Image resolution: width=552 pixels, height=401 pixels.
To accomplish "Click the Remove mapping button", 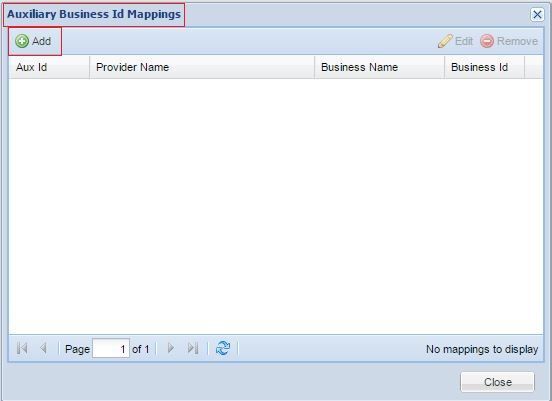I will [x=509, y=41].
